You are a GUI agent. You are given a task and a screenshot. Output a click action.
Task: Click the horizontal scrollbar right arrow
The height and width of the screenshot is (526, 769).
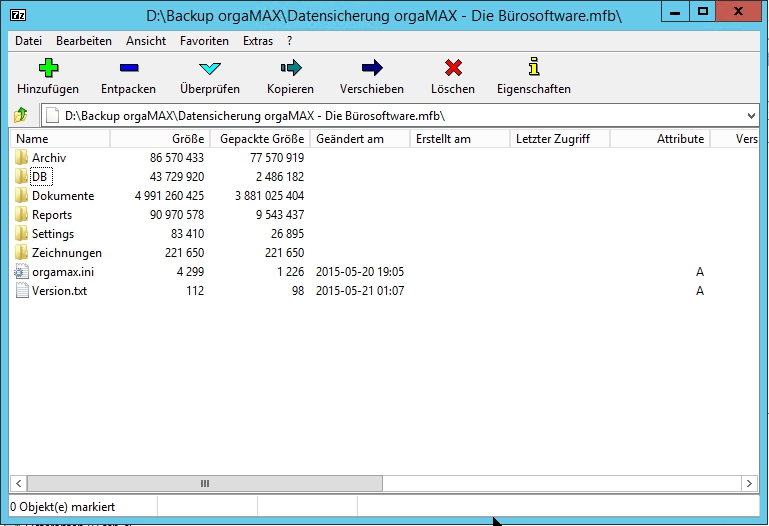(751, 483)
